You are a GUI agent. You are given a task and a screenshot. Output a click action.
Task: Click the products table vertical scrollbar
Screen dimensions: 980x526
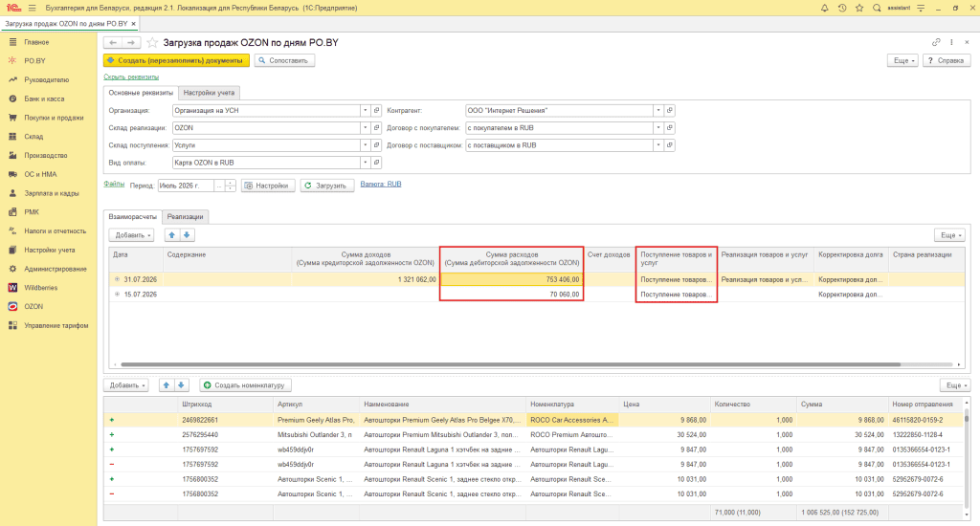click(967, 417)
